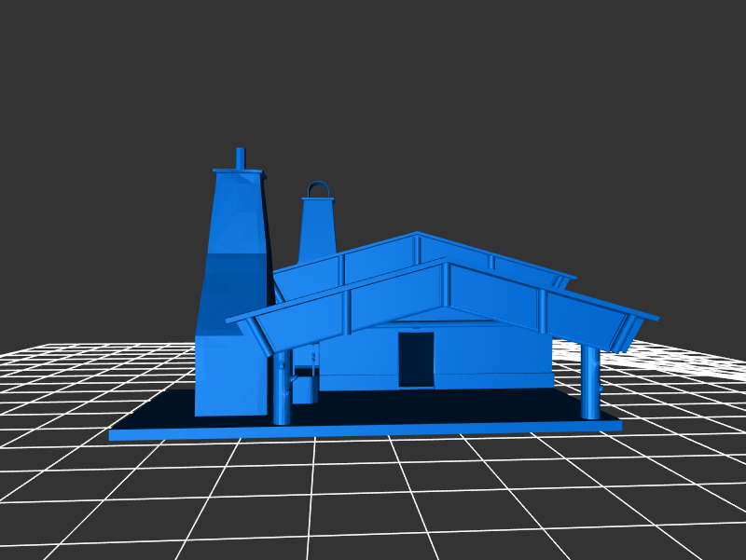The image size is (746, 560).
Task: Select the flat base platform front edge
Action: click(x=364, y=429)
